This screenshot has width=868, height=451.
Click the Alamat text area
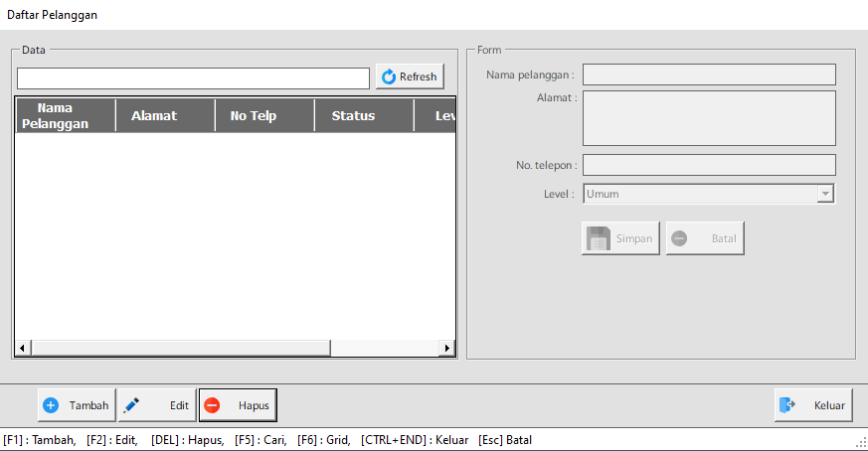tap(709, 118)
